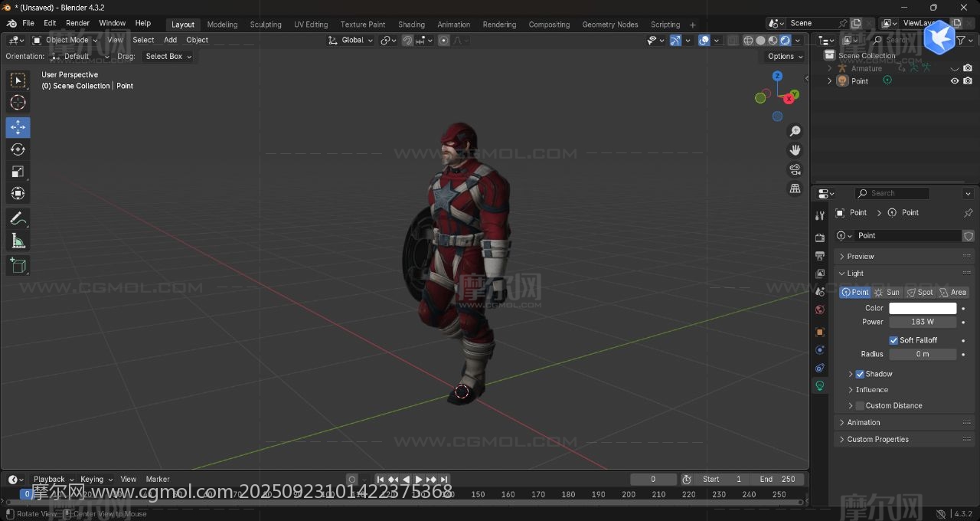Screen dimensions: 980x521
Task: Enable the Soft Falloff checkbox
Action: point(893,340)
